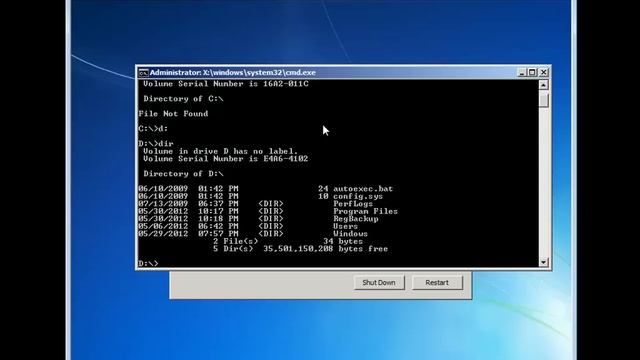640x360 pixels.
Task: Click the Administrator cmd.exe title text
Action: [233, 73]
